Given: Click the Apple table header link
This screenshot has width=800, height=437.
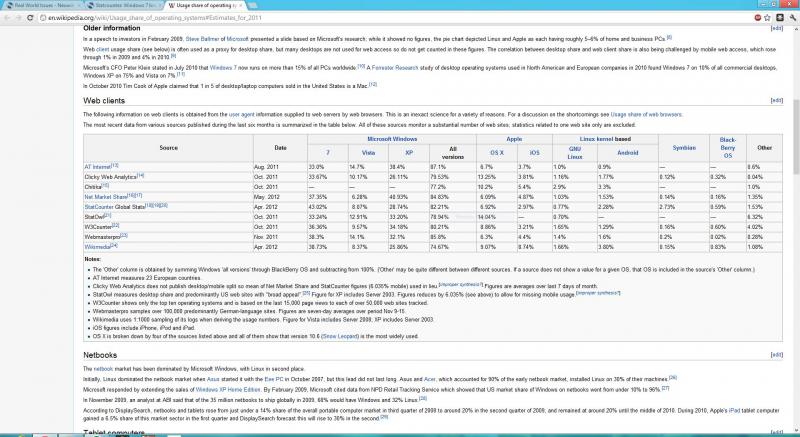Looking at the screenshot, I should [x=514, y=139].
